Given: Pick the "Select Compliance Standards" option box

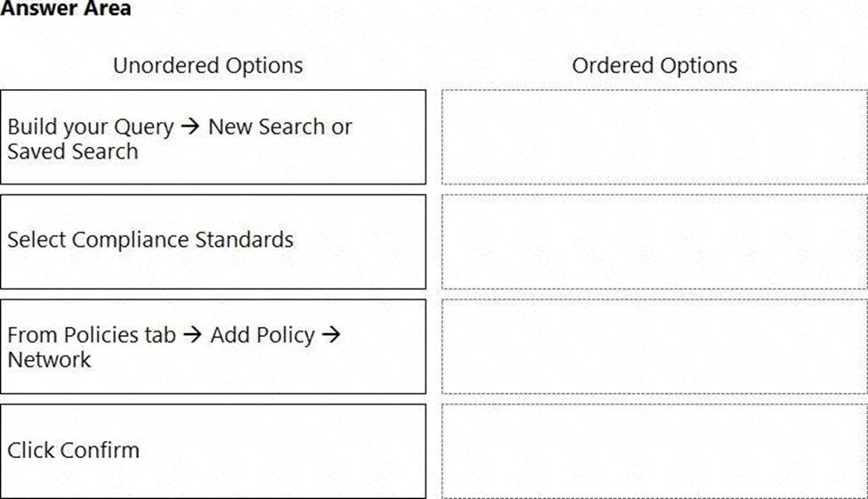Looking at the screenshot, I should 213,241.
